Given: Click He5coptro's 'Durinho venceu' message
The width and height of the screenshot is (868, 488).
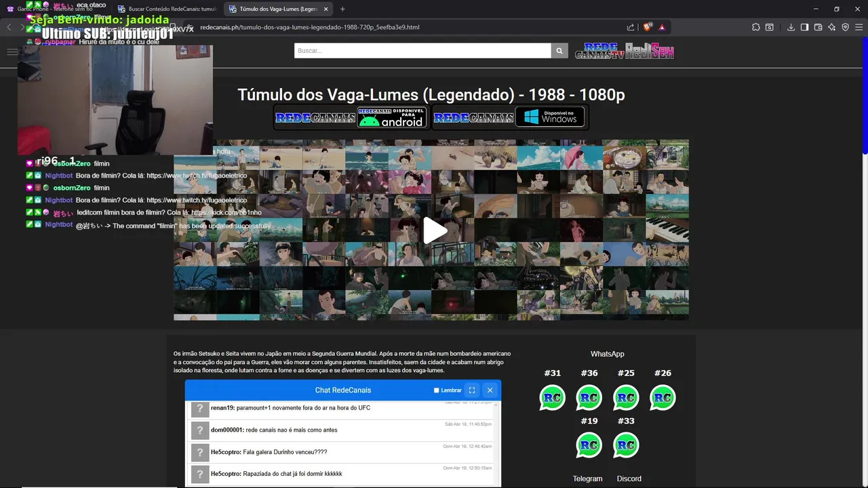Looking at the screenshot, I should click(343, 452).
